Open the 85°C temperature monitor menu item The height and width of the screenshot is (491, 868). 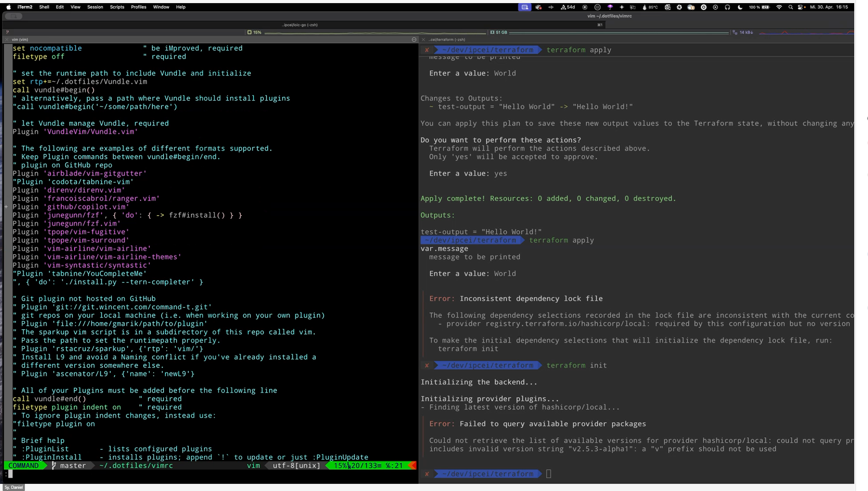coord(650,7)
